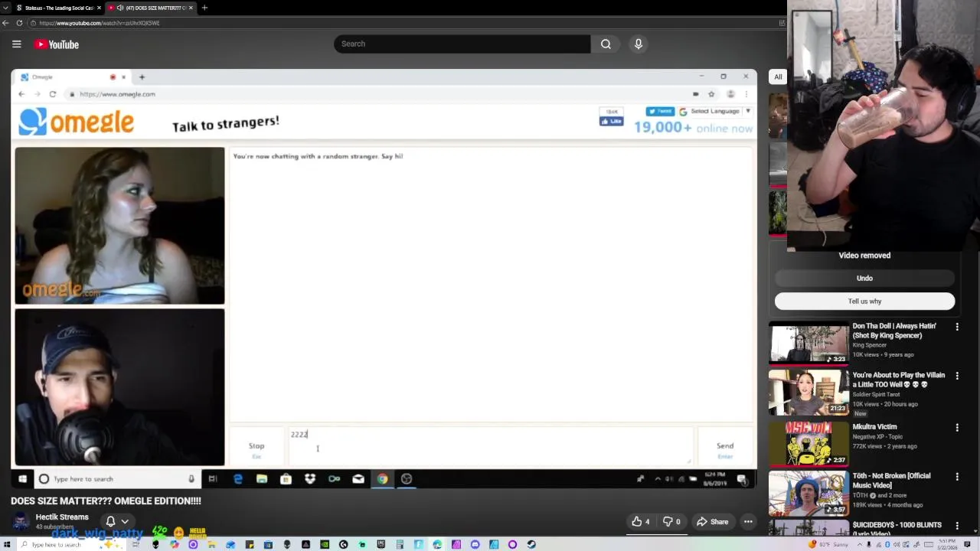Open options for the Mkultra Victim video
980x551 pixels.
[956, 427]
